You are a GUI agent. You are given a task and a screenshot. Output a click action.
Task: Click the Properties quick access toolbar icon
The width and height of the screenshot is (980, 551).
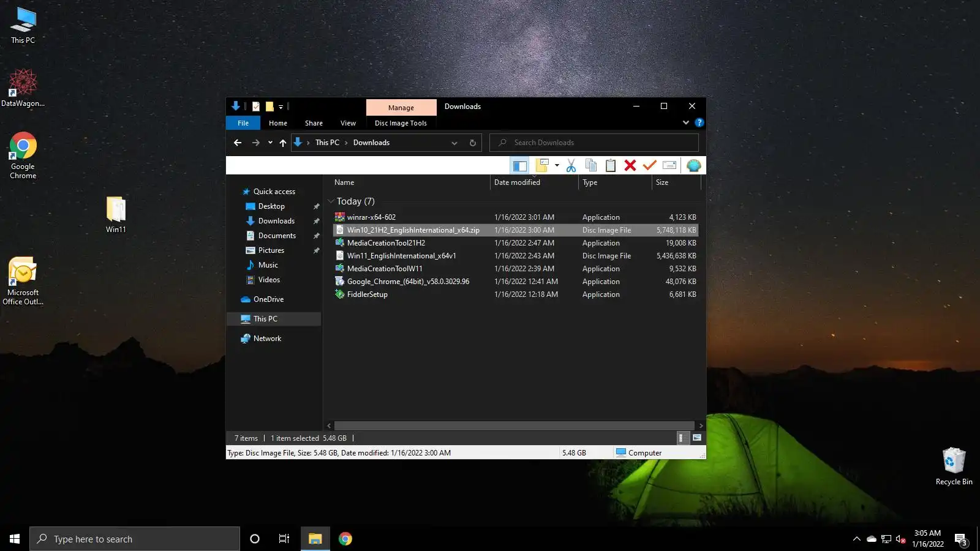[256, 107]
